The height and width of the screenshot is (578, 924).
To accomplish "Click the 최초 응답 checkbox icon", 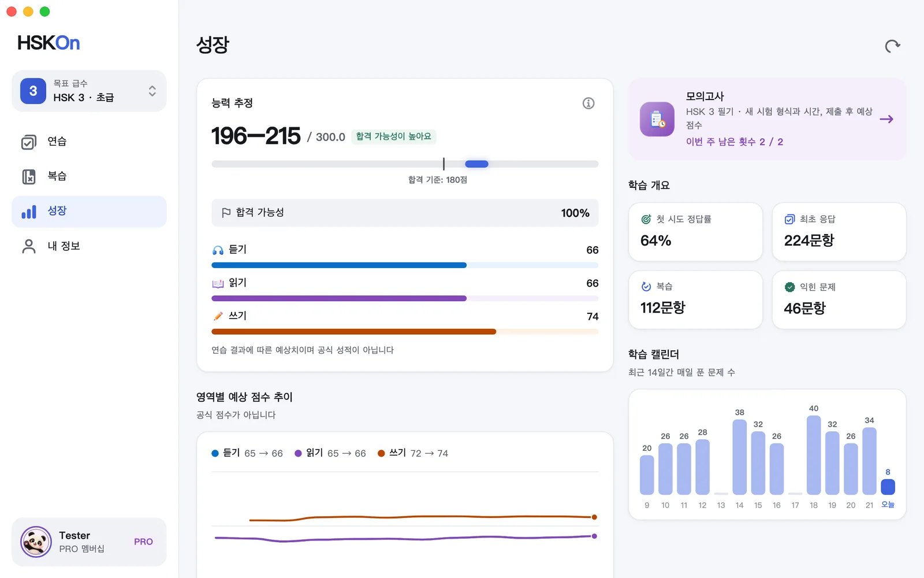I will coord(789,219).
